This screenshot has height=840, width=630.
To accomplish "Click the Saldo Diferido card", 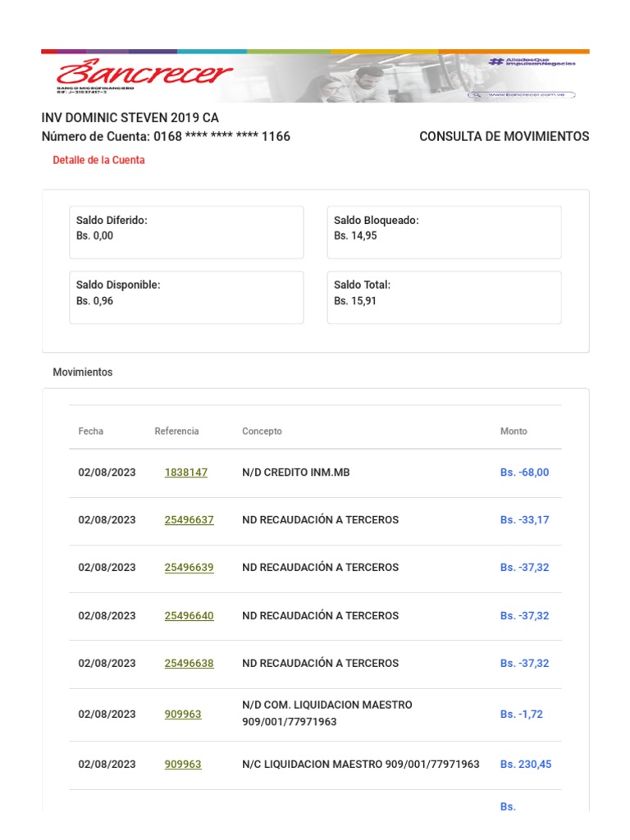I will tap(186, 232).
